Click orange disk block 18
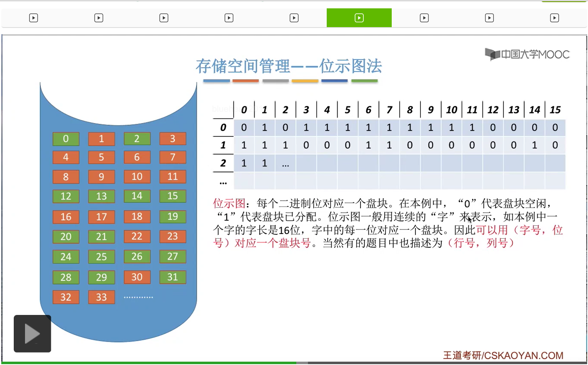588x365 pixels. [x=137, y=216]
